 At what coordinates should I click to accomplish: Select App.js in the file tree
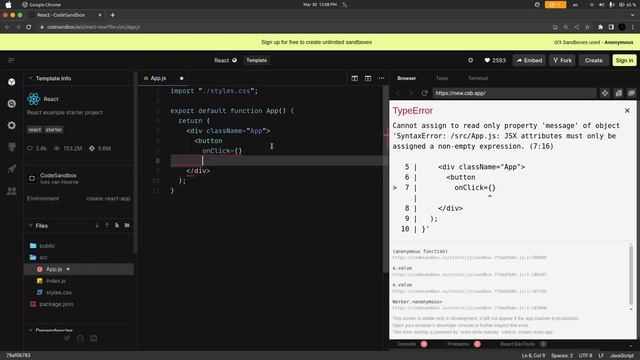pos(79,269)
